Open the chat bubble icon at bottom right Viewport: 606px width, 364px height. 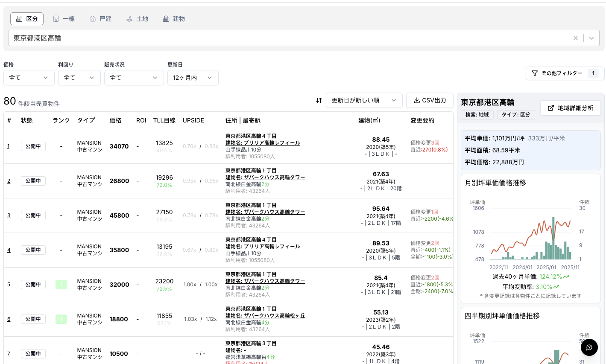click(x=589, y=347)
